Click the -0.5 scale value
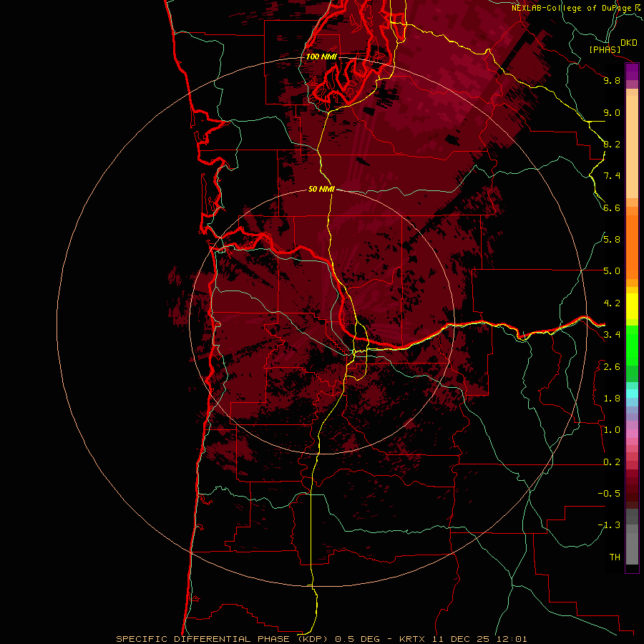Viewport: 644px width, 644px height. (609, 494)
